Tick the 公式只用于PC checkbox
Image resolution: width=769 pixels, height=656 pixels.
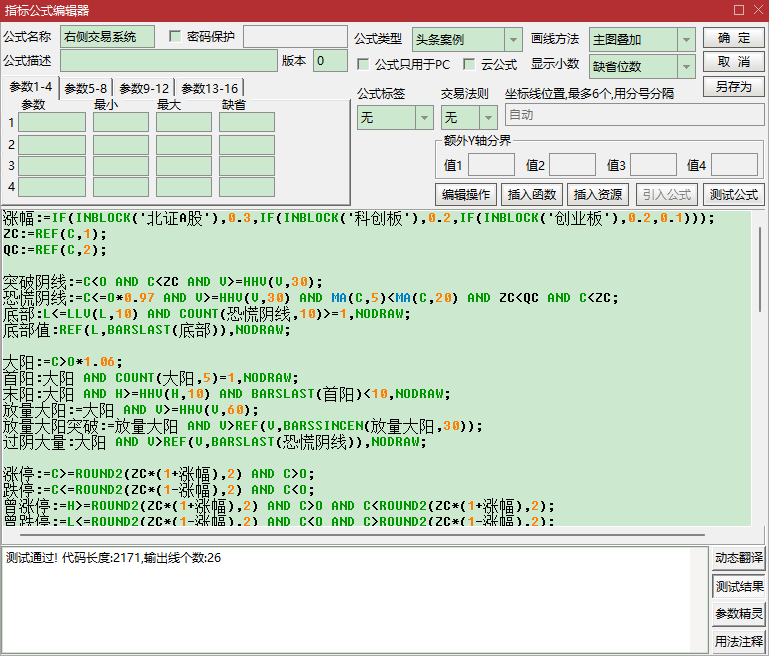363,64
